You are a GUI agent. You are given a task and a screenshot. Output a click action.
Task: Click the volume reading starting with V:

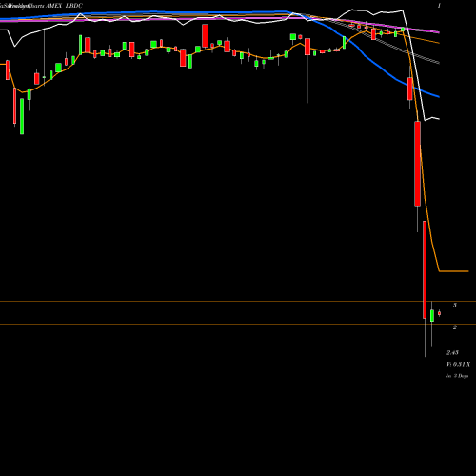point(458,364)
